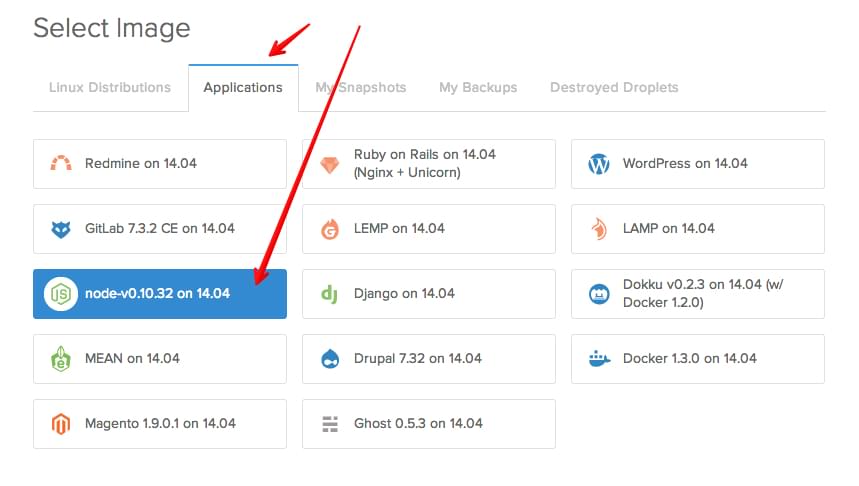Viewport: 859px width, 486px height.
Task: Click the Redmine arch icon
Action: [x=61, y=163]
